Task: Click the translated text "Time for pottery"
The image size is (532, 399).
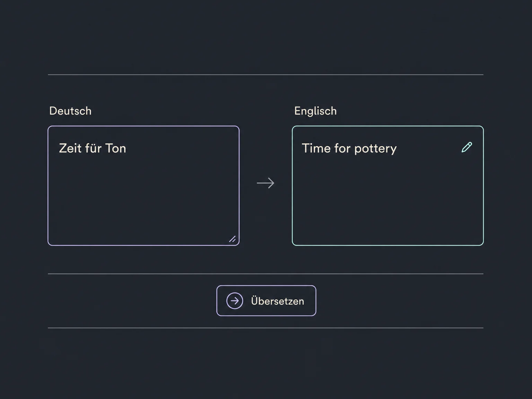Action: pos(349,149)
